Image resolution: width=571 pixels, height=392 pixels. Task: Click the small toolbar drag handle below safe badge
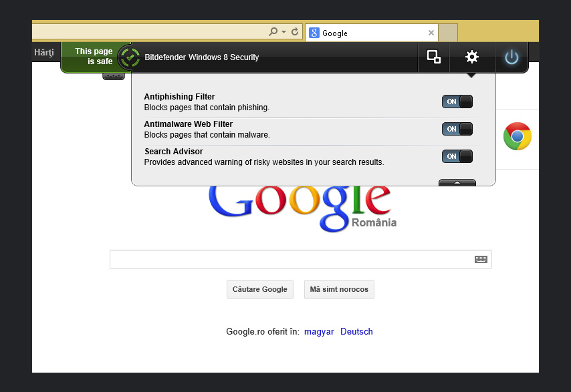(x=114, y=76)
